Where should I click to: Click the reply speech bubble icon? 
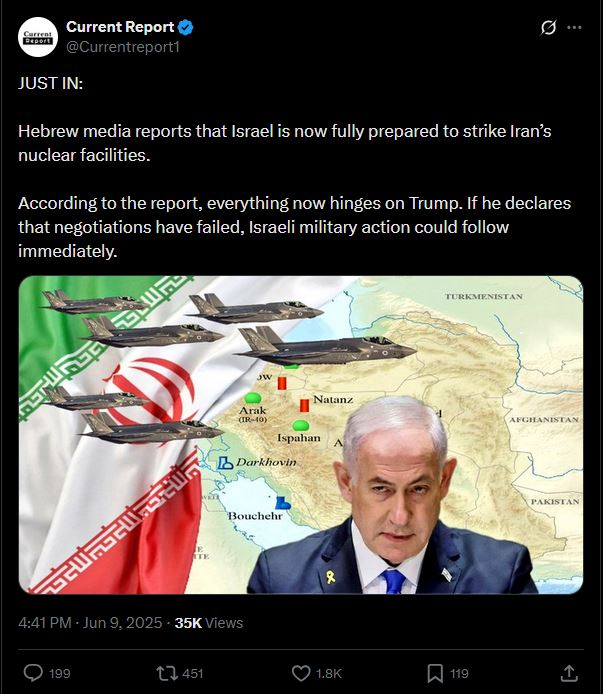(33, 673)
